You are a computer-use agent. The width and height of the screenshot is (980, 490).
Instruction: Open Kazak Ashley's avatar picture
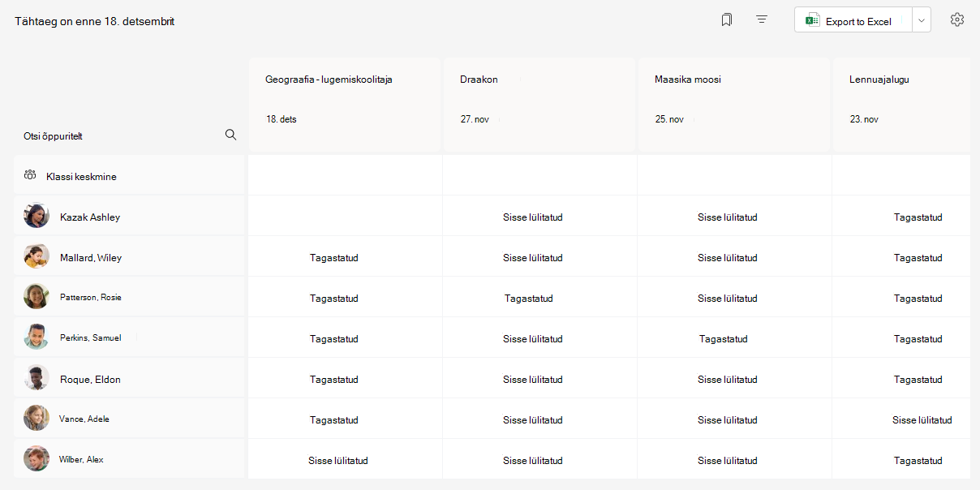37,216
